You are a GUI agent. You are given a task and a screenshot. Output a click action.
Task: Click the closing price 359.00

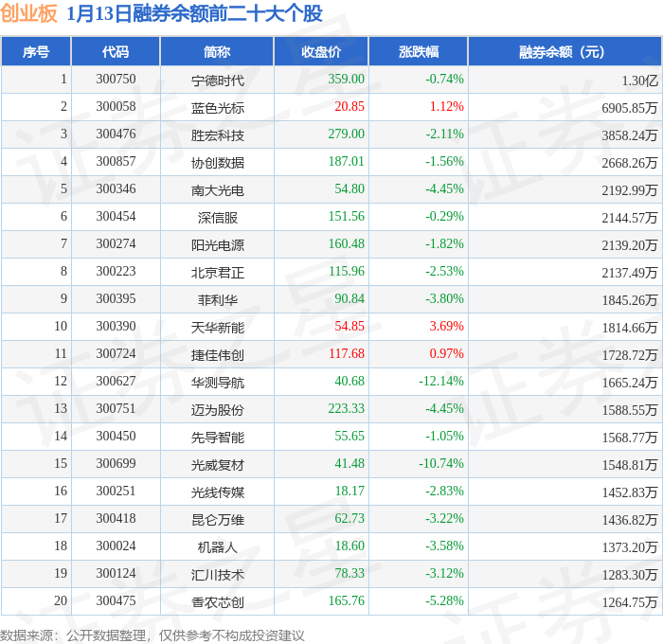(x=346, y=79)
